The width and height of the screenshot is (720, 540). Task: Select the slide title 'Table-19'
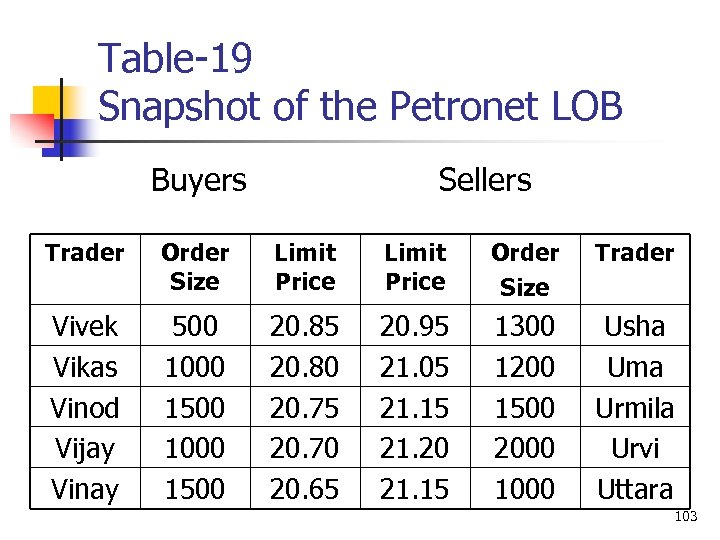tap(175, 59)
